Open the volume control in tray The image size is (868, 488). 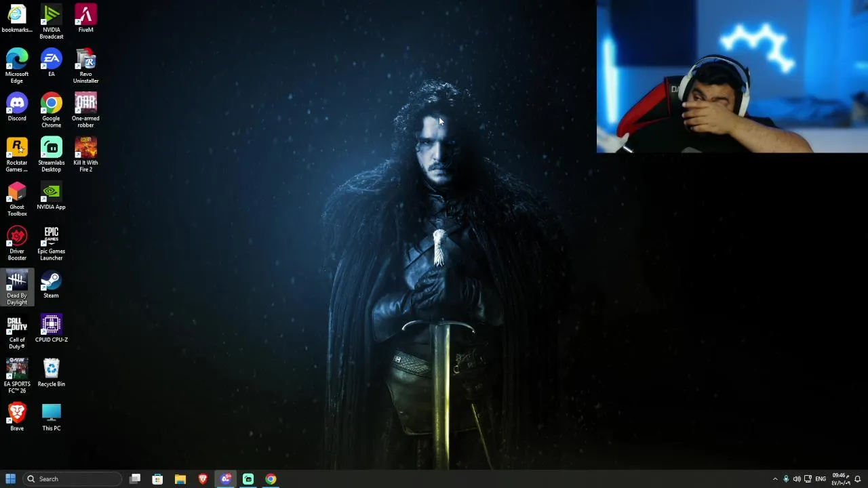pyautogui.click(x=797, y=479)
